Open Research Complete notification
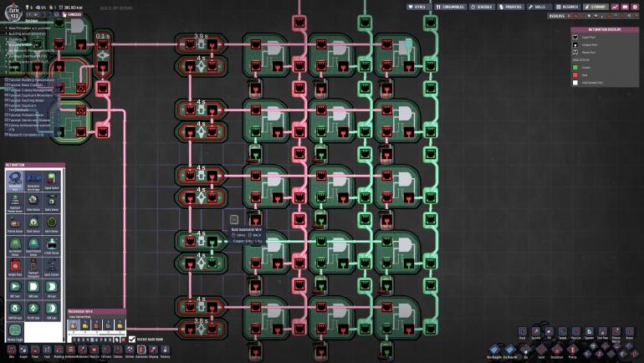The image size is (644, 363). coord(25,135)
